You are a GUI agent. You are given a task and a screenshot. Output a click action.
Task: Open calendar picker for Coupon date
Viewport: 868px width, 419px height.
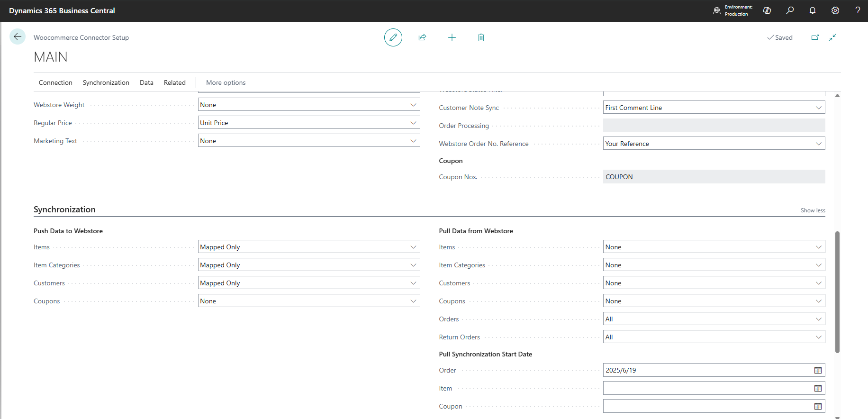(818, 406)
